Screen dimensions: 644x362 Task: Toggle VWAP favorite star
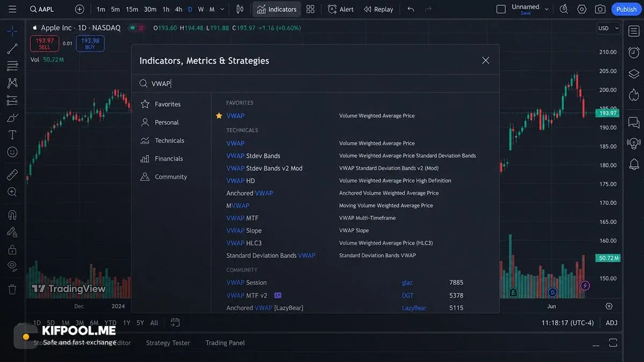coord(219,116)
